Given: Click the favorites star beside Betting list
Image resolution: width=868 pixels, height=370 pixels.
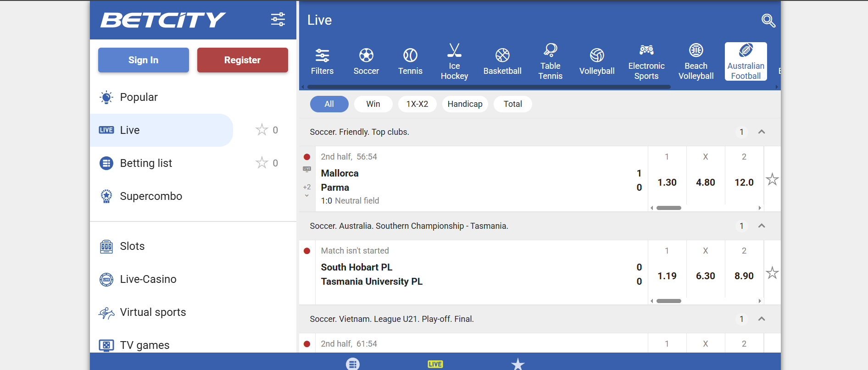Looking at the screenshot, I should point(262,163).
